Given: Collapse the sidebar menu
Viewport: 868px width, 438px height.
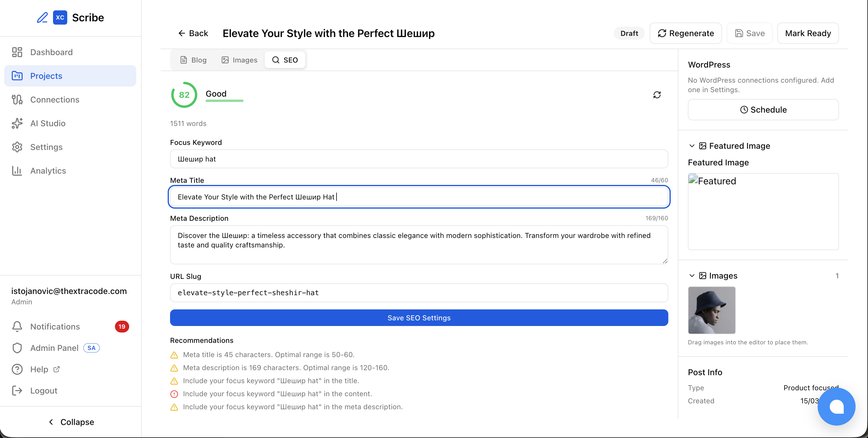Looking at the screenshot, I should (71, 422).
